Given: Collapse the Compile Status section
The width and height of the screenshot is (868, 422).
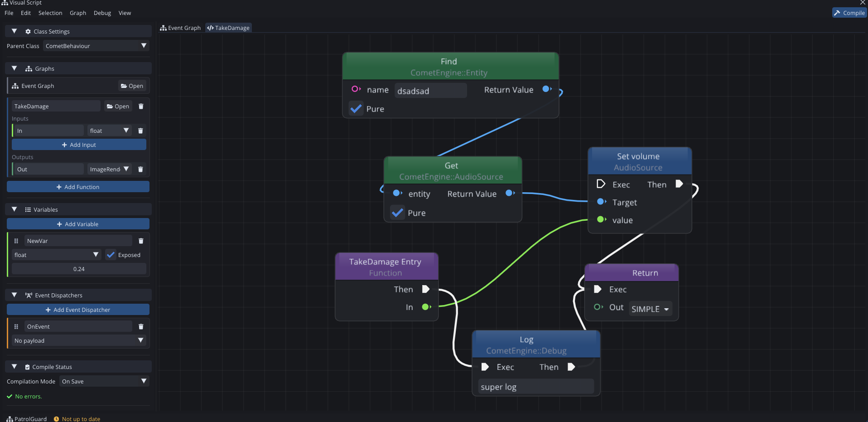Looking at the screenshot, I should [x=14, y=367].
